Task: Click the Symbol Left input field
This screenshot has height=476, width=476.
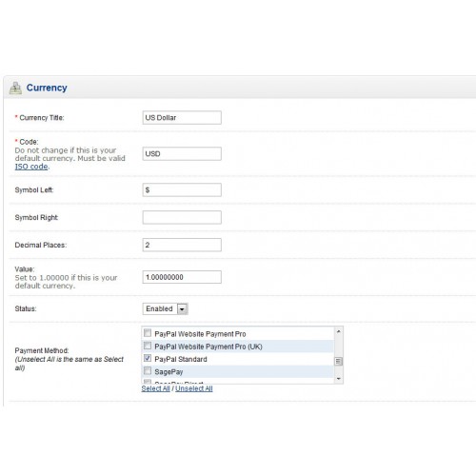Action: click(182, 190)
